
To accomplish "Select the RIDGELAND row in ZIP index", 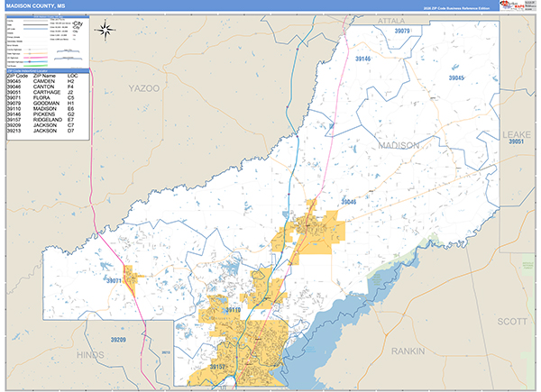I will point(47,121).
